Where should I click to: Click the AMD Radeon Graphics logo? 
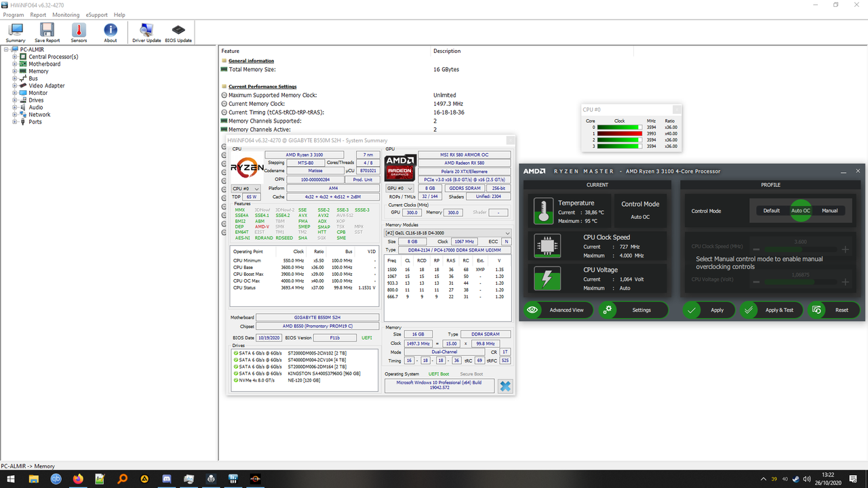[x=399, y=168]
